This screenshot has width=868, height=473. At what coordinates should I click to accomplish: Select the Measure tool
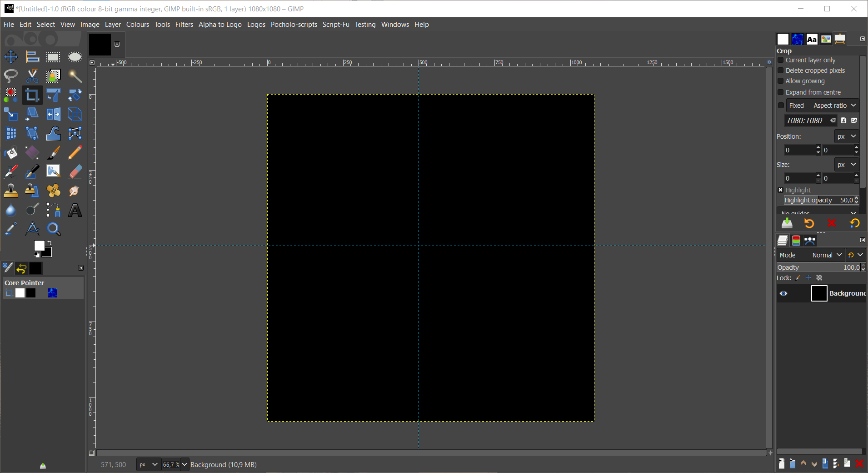click(32, 229)
